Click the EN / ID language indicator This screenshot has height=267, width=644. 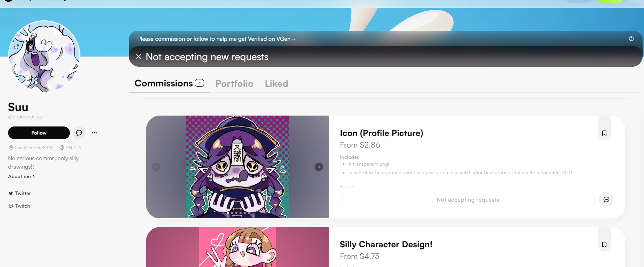pos(70,148)
